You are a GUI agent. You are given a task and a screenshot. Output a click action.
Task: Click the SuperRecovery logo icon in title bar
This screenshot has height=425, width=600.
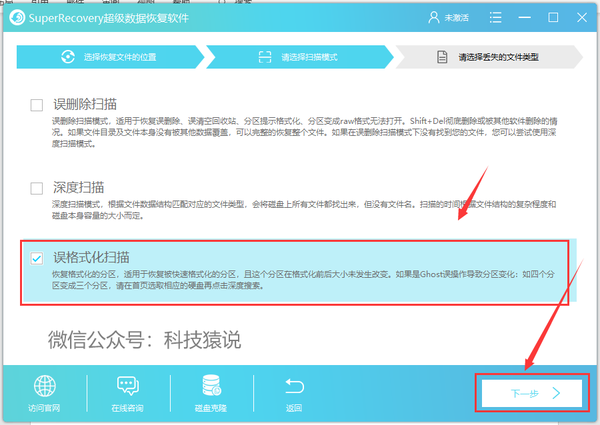pyautogui.click(x=17, y=18)
